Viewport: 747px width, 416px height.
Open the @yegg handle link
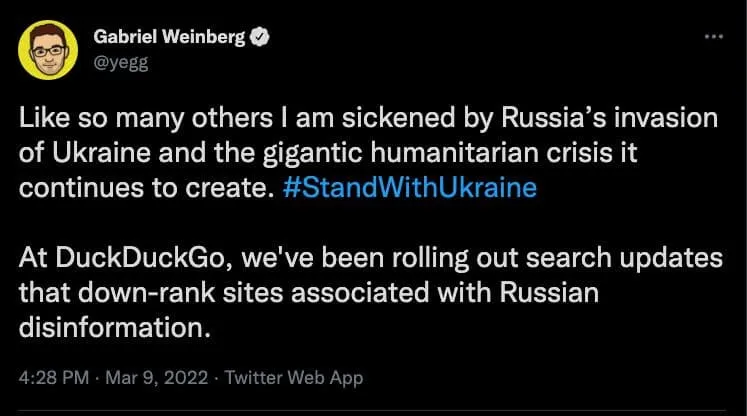coord(121,62)
